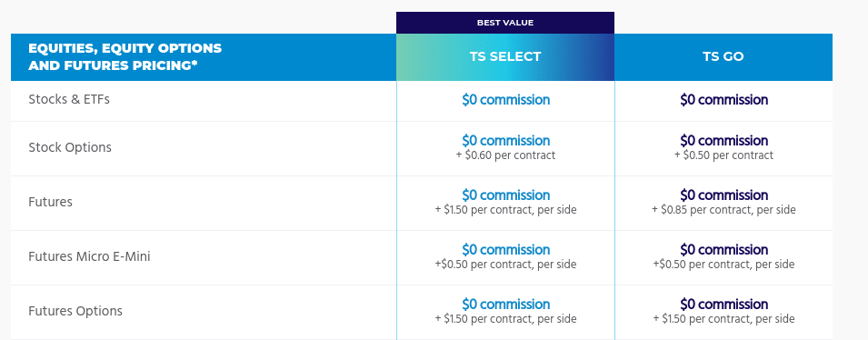Click the $0.60 per contract stock options fee
This screenshot has width=868, height=340.
(505, 155)
